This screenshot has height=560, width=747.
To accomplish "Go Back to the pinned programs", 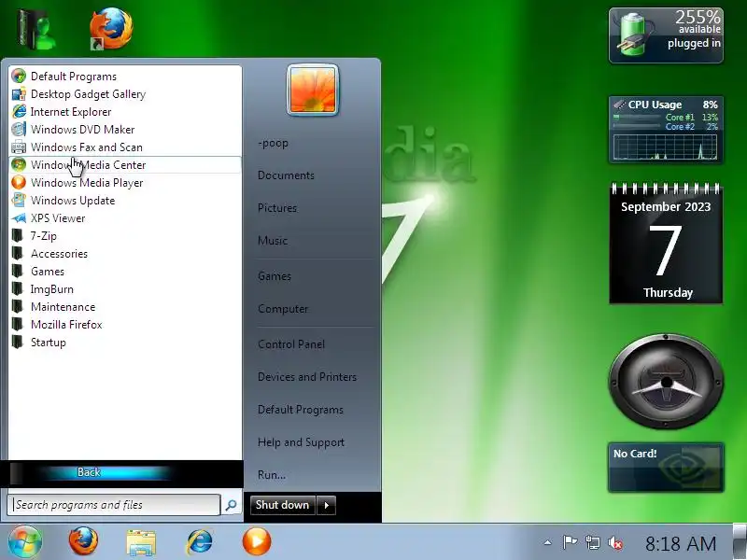I will 90,472.
